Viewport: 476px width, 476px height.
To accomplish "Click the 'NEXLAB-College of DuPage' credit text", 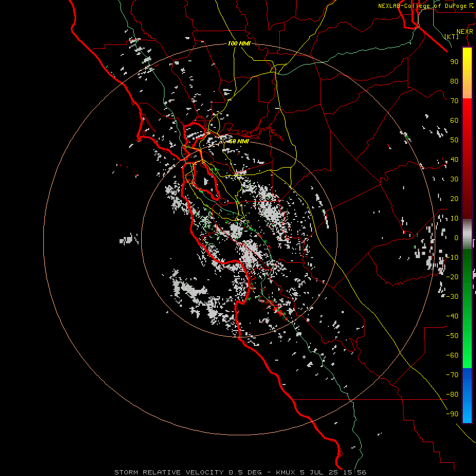I will pyautogui.click(x=422, y=6).
